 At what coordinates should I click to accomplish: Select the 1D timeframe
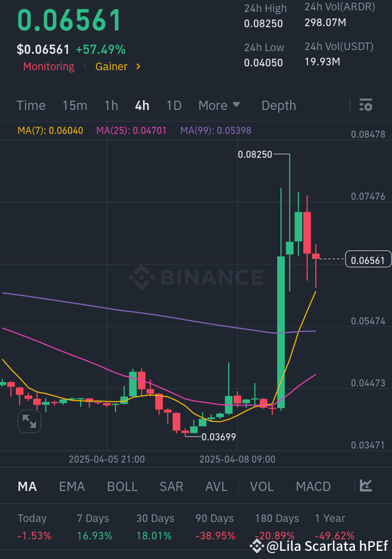174,105
